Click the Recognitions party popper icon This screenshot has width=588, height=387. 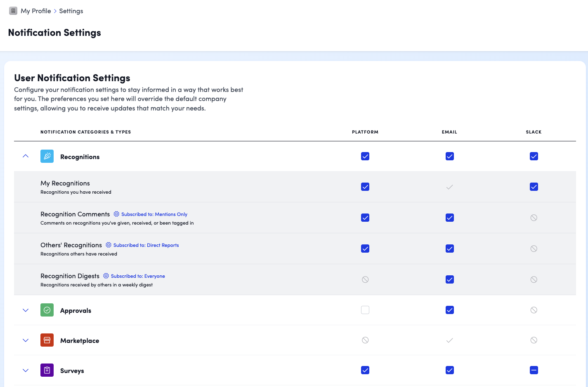(47, 156)
